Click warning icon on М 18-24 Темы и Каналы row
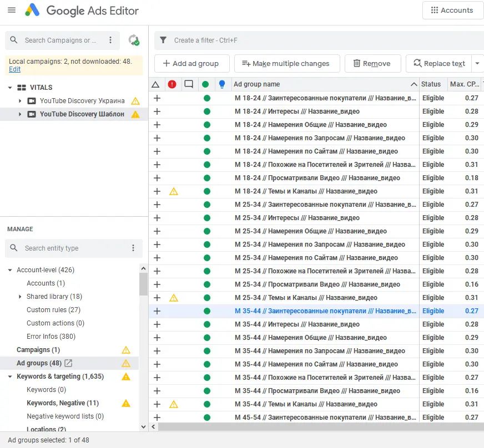484x448 pixels. pyautogui.click(x=174, y=191)
